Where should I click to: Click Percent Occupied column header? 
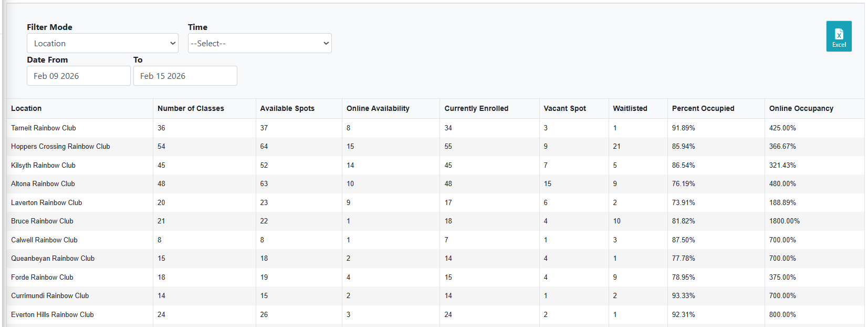703,108
